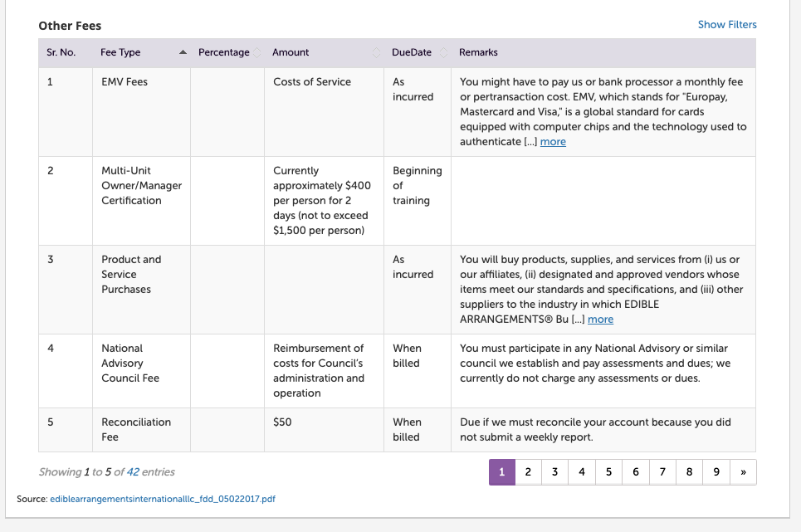
Task: Select 'National Advisory Council Fee' cell
Action: click(141, 371)
